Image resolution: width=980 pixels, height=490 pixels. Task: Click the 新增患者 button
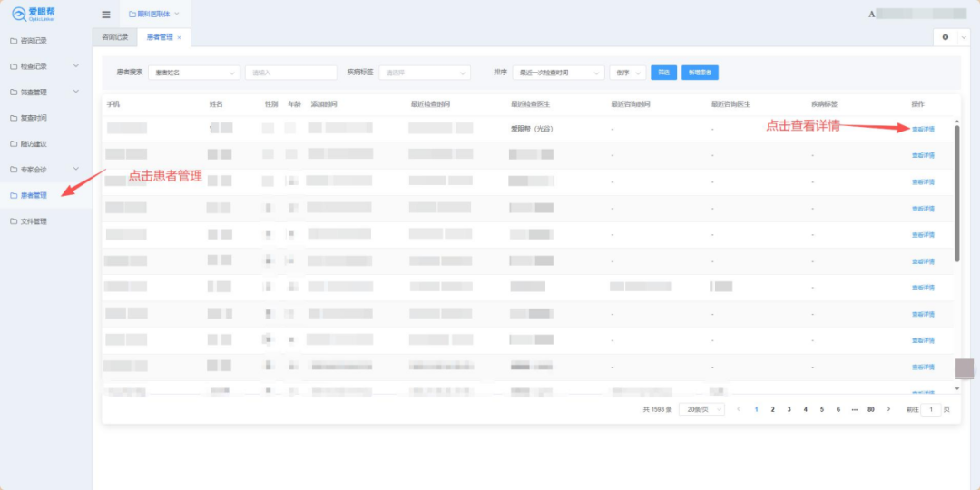click(x=700, y=73)
